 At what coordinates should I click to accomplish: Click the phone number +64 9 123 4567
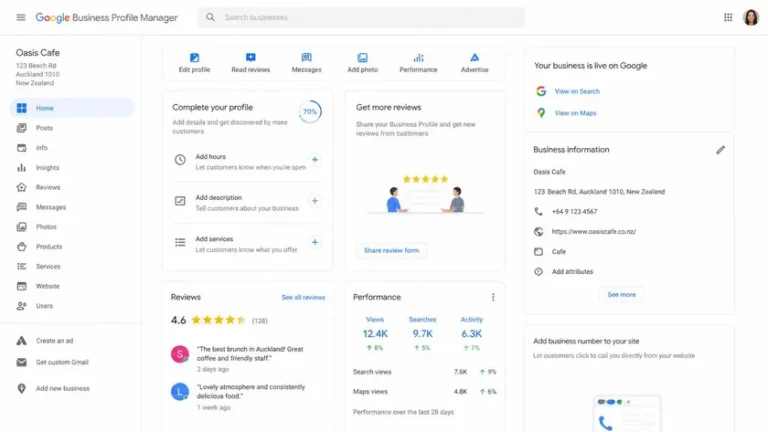575,212
